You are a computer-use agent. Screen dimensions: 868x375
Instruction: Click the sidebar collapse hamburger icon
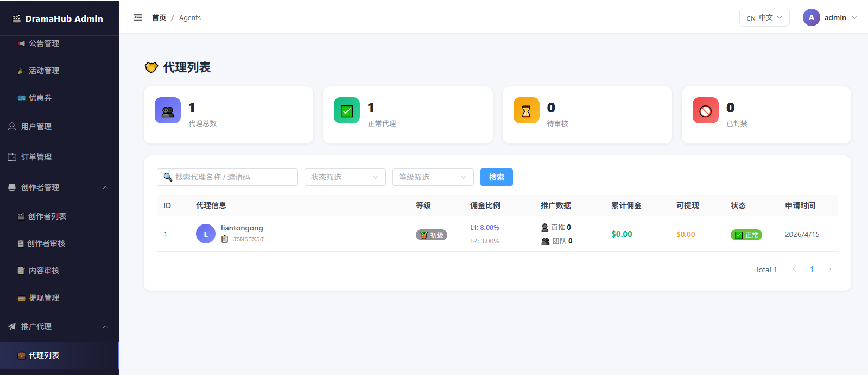click(x=138, y=17)
